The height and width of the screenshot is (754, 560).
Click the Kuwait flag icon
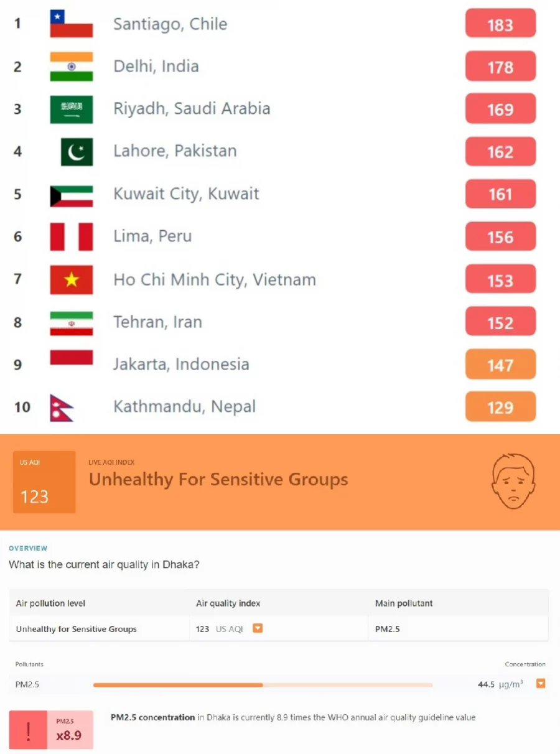tap(72, 195)
